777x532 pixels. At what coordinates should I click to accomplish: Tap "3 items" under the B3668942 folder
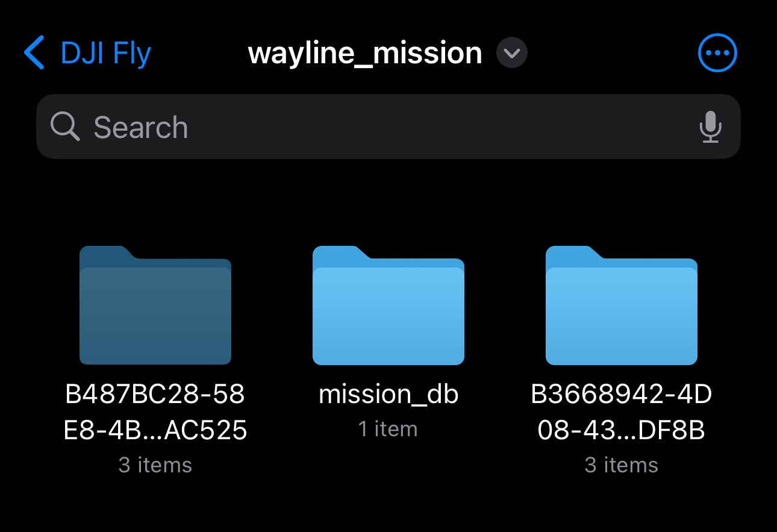coord(622,465)
